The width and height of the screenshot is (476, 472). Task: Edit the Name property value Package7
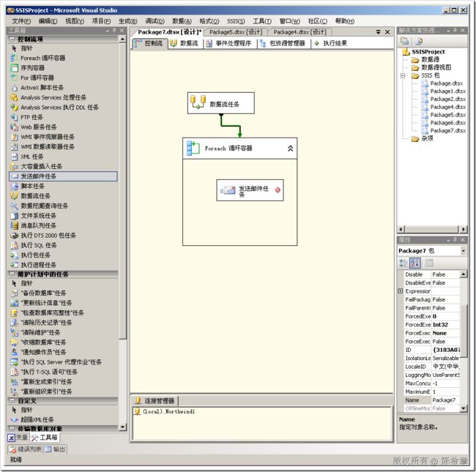445,400
